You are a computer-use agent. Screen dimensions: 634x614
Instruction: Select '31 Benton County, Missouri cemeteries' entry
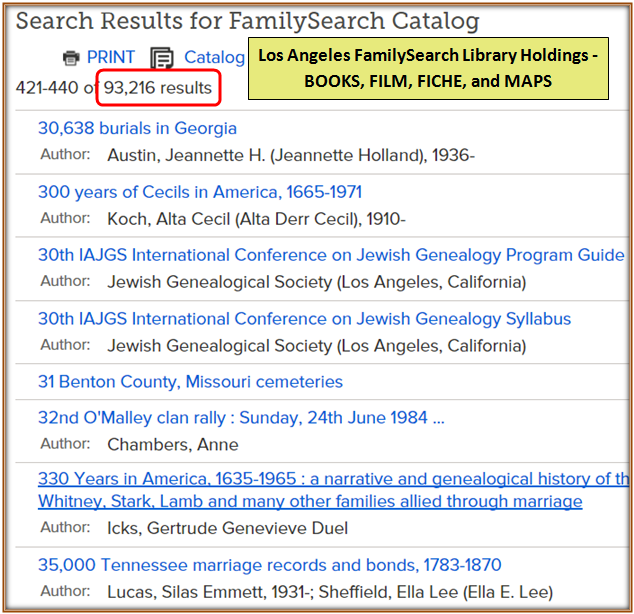190,382
